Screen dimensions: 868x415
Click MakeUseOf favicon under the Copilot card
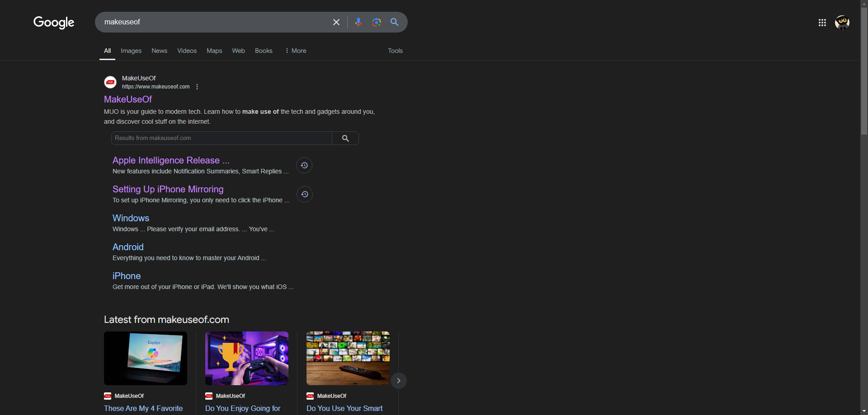(108, 396)
